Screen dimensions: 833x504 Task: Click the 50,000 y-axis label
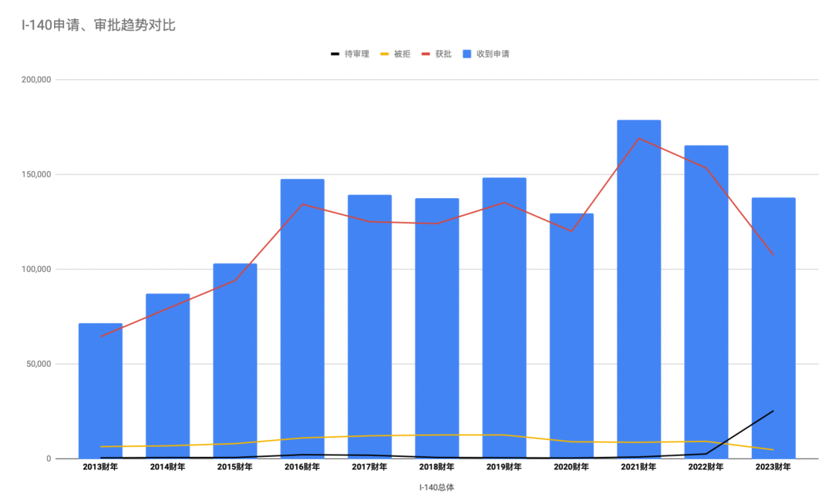tap(39, 364)
